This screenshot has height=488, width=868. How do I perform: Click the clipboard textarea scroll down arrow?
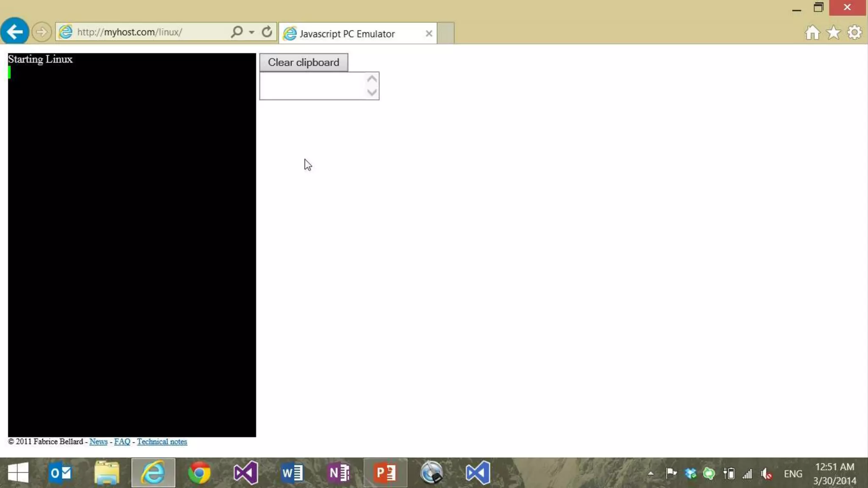(x=372, y=92)
